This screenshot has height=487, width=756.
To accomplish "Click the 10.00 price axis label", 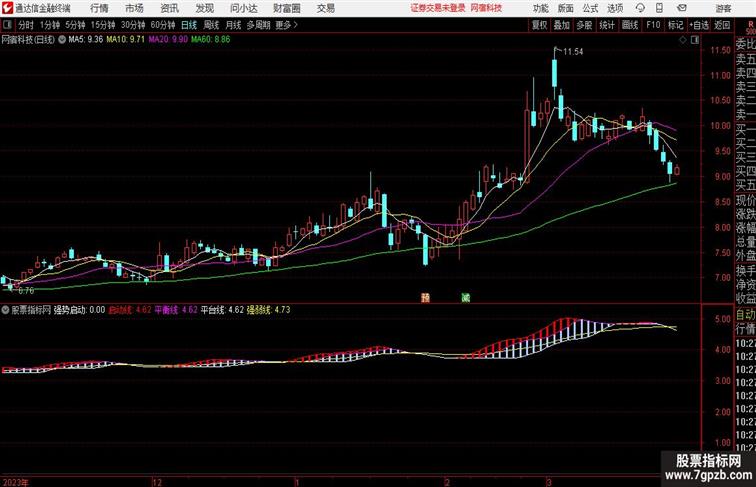I will click(720, 126).
